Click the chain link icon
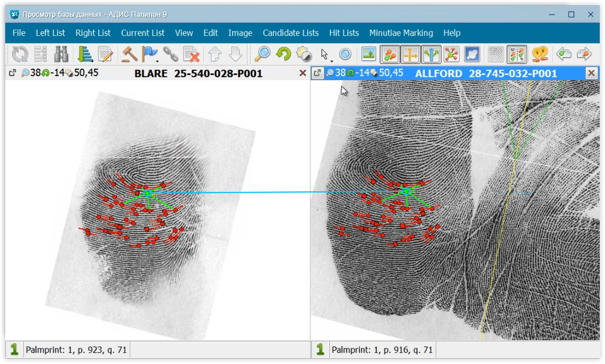 click(x=171, y=54)
